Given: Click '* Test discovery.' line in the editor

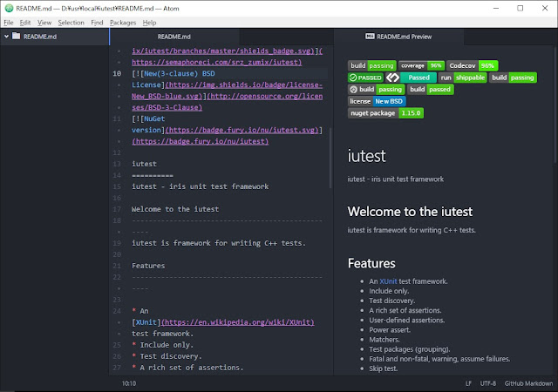Looking at the screenshot, I should (x=167, y=356).
